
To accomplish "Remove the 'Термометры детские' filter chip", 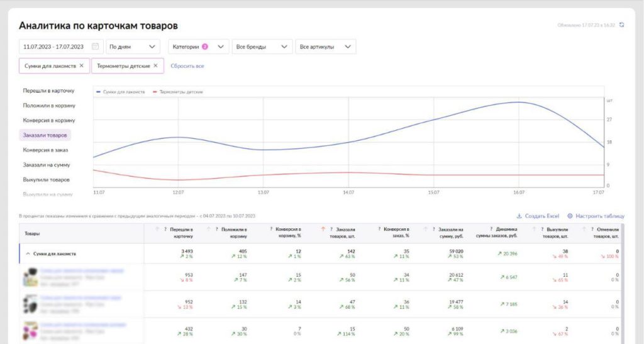I will coord(155,65).
